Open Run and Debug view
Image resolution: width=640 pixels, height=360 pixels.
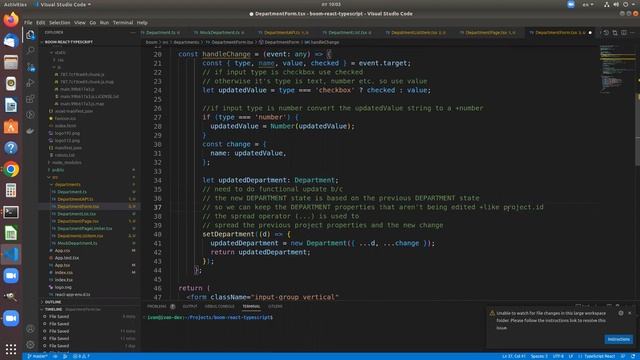pyautogui.click(x=30, y=83)
